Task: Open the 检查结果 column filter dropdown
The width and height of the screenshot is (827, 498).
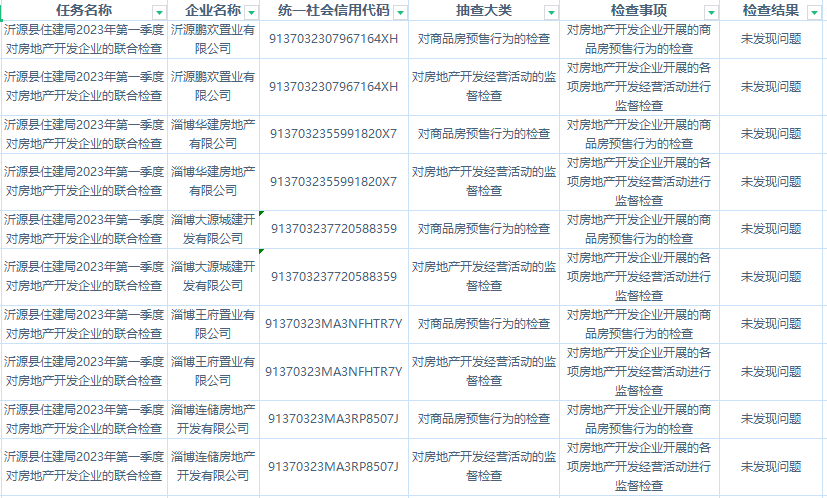Action: point(814,12)
